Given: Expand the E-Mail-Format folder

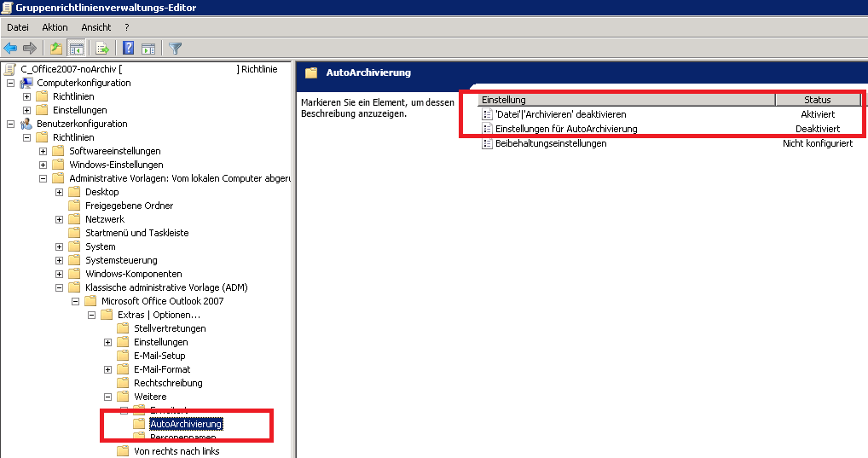Looking at the screenshot, I should tap(108, 369).
